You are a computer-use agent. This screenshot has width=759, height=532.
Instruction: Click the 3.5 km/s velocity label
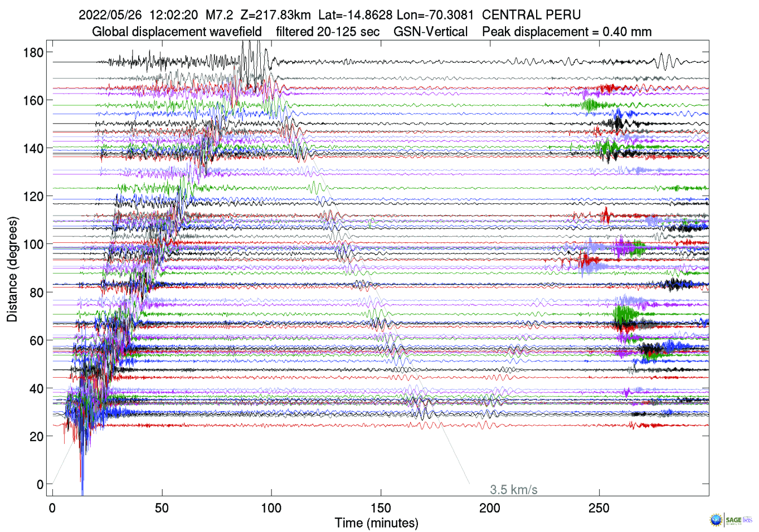(513, 490)
